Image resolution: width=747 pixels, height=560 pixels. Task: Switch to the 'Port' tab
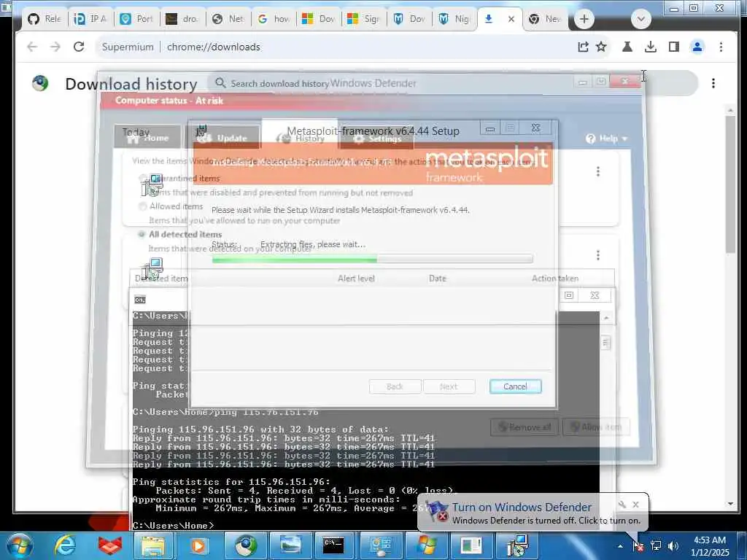136,19
